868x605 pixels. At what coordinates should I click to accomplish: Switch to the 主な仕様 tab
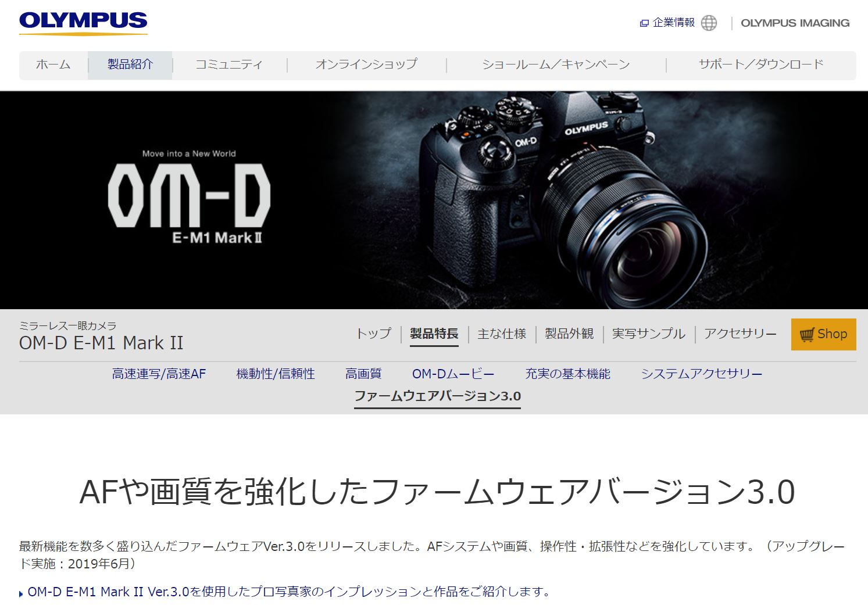click(502, 334)
